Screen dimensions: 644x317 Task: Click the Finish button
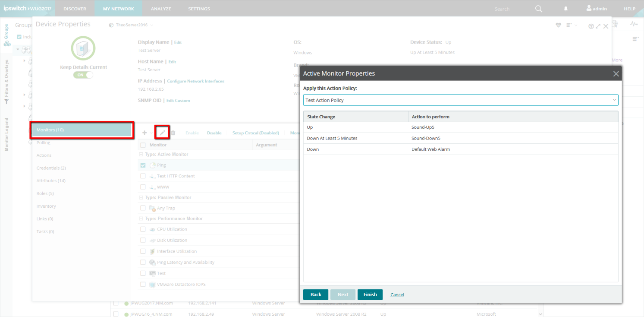[x=370, y=295]
